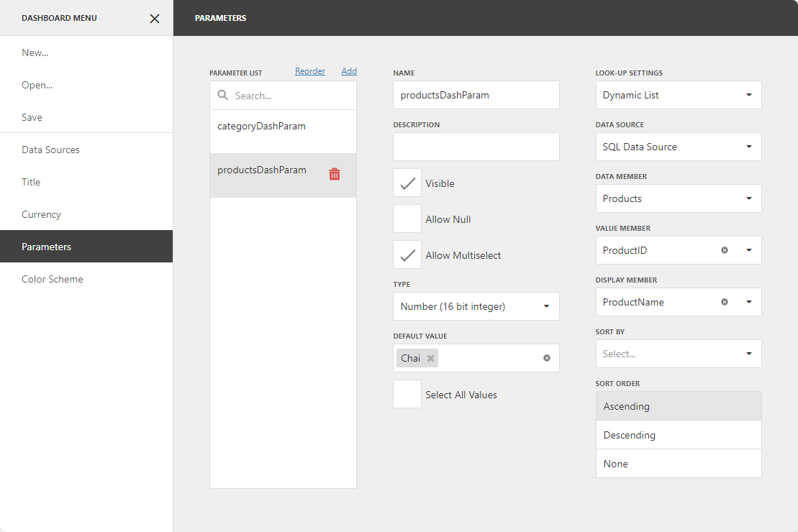Click the Description input field
The image size is (798, 532).
[x=476, y=147]
